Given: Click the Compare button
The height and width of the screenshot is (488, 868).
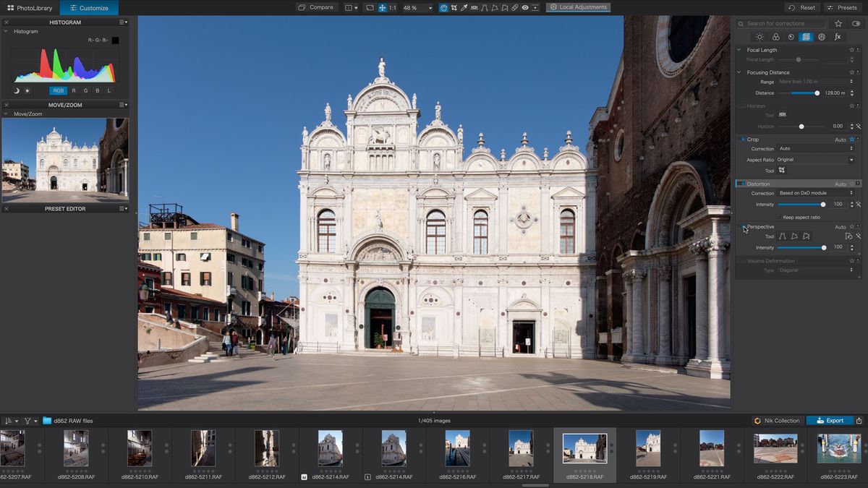Looking at the screenshot, I should [315, 7].
